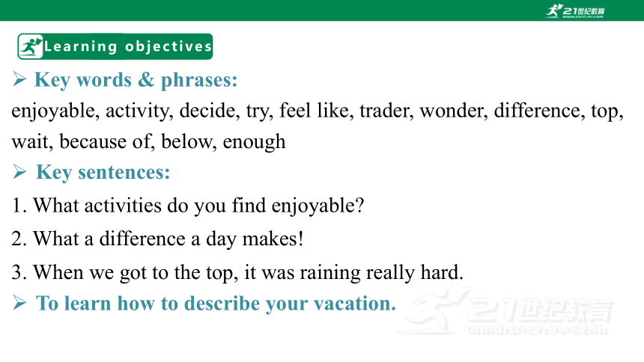Select the Key sentences heading
This screenshot has width=644, height=362.
[103, 172]
